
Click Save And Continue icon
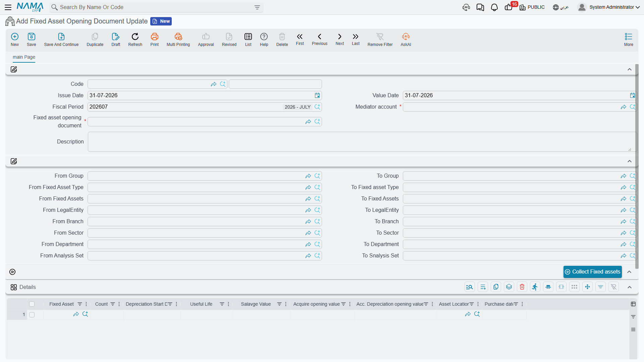(x=61, y=39)
